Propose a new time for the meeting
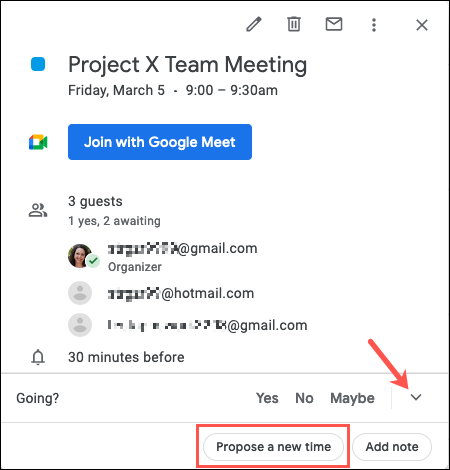The image size is (450, 470). click(273, 447)
